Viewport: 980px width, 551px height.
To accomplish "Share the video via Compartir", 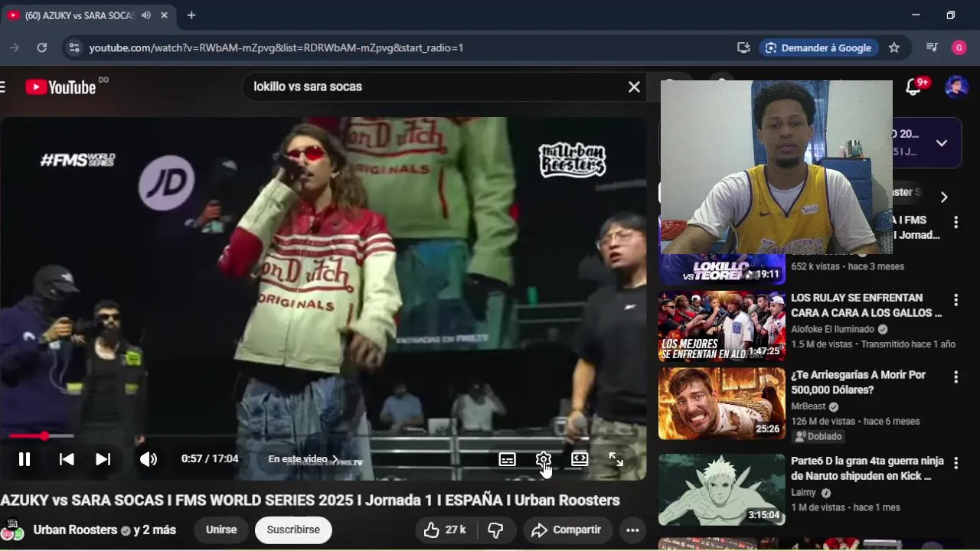I will coord(567,530).
